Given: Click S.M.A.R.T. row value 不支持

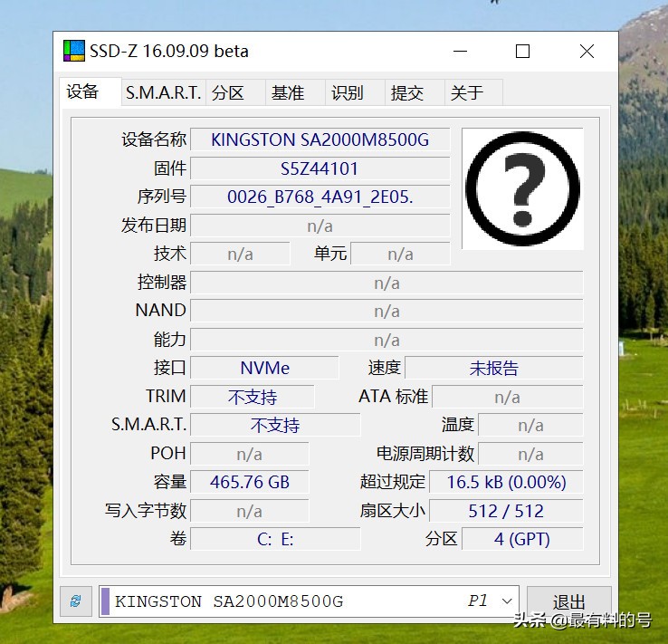Looking at the screenshot, I should click(x=275, y=425).
